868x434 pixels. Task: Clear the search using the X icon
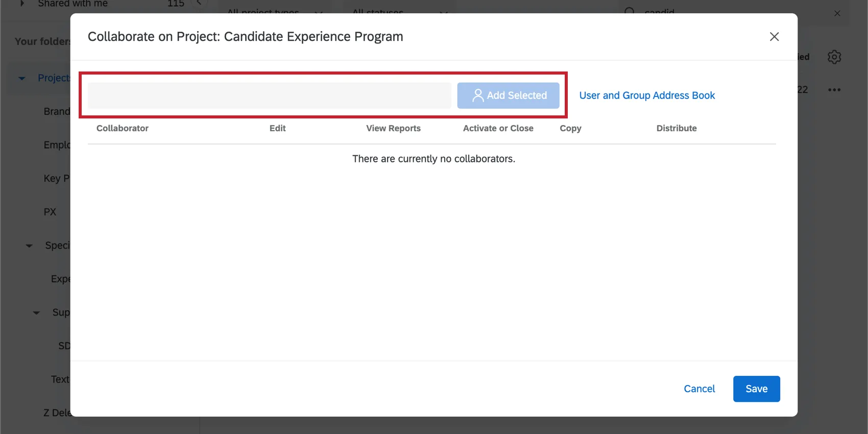click(837, 13)
